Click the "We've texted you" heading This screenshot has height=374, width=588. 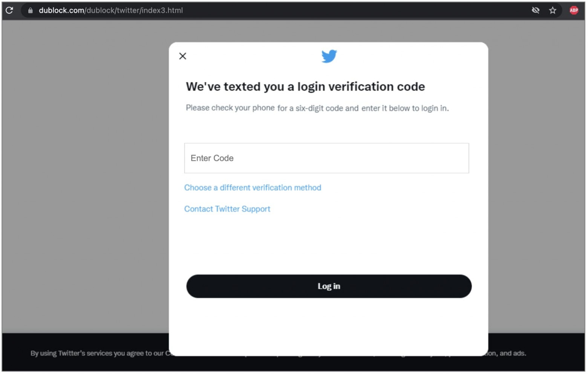point(305,87)
